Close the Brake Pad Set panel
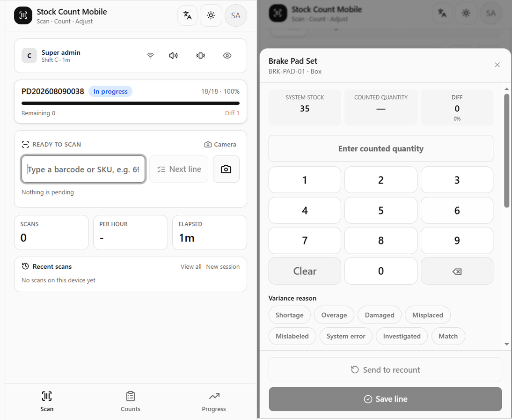The width and height of the screenshot is (512, 420). pos(497,65)
